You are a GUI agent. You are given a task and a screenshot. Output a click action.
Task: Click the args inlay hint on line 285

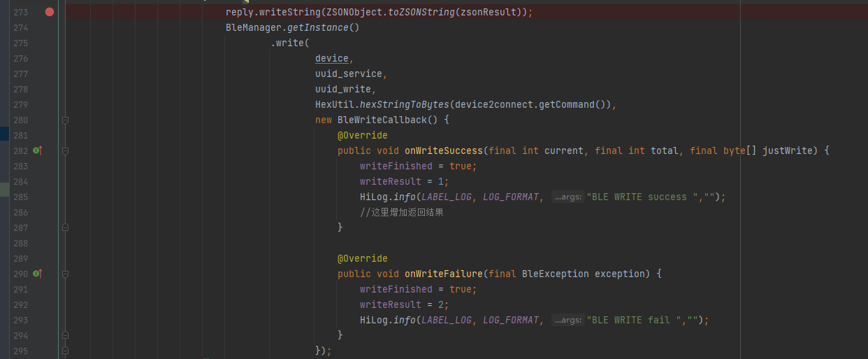coord(567,197)
